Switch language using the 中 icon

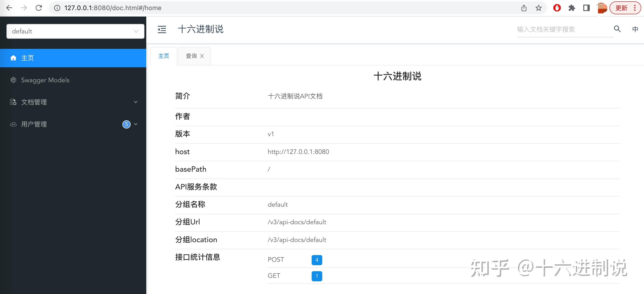click(x=635, y=29)
